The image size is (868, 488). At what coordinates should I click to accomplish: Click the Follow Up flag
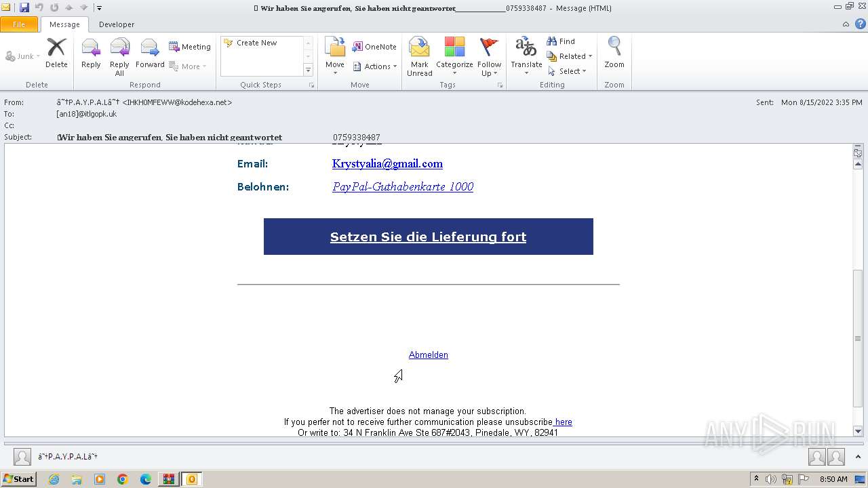[489, 47]
